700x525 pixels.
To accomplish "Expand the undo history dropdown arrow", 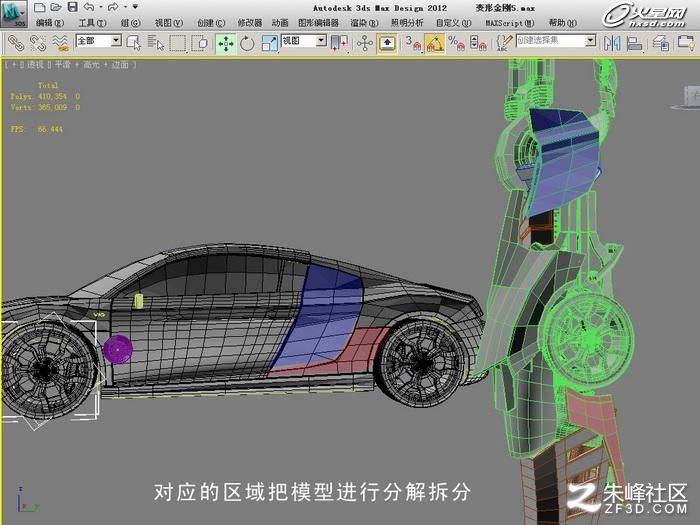I will (x=100, y=7).
